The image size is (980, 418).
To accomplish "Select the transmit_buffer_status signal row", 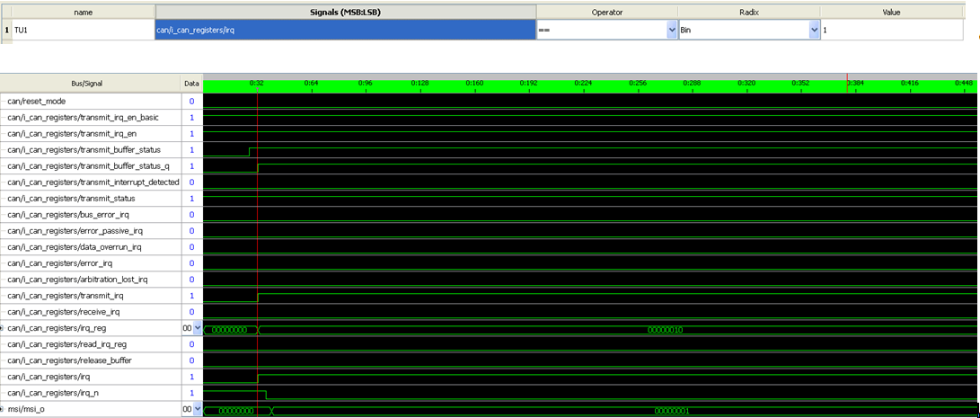I will point(84,149).
